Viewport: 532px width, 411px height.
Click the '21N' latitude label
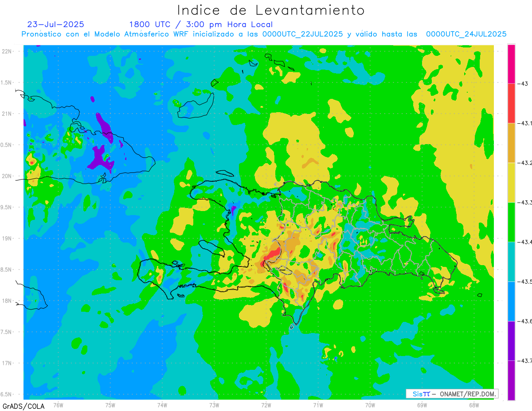coord(7,114)
